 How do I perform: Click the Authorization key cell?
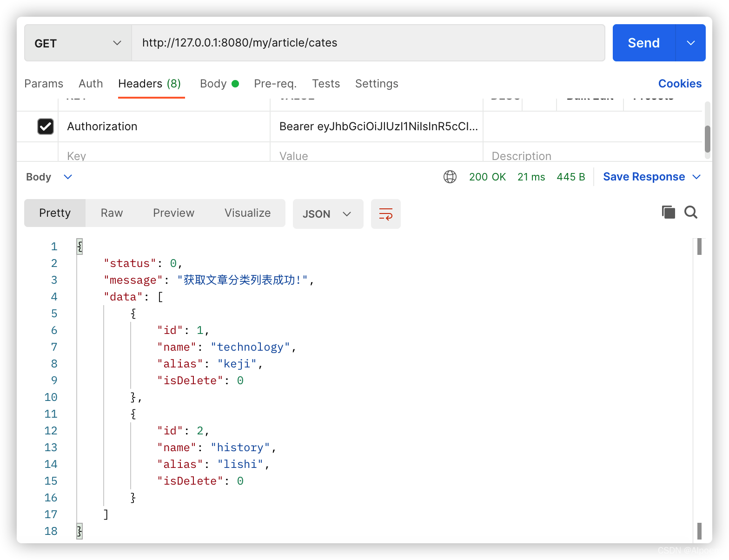164,127
